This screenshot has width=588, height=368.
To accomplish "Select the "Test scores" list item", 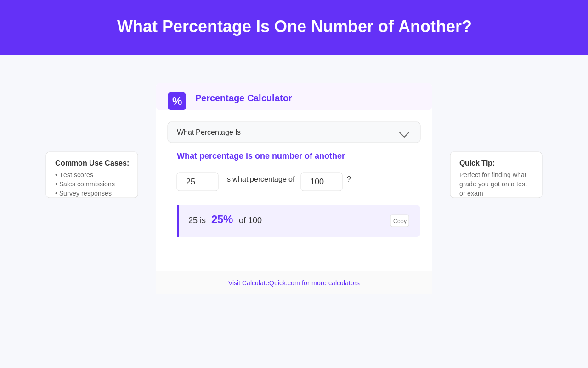I will point(76,175).
